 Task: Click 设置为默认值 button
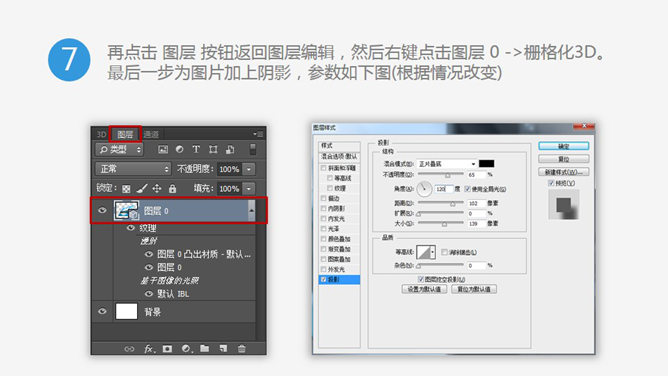click(424, 289)
